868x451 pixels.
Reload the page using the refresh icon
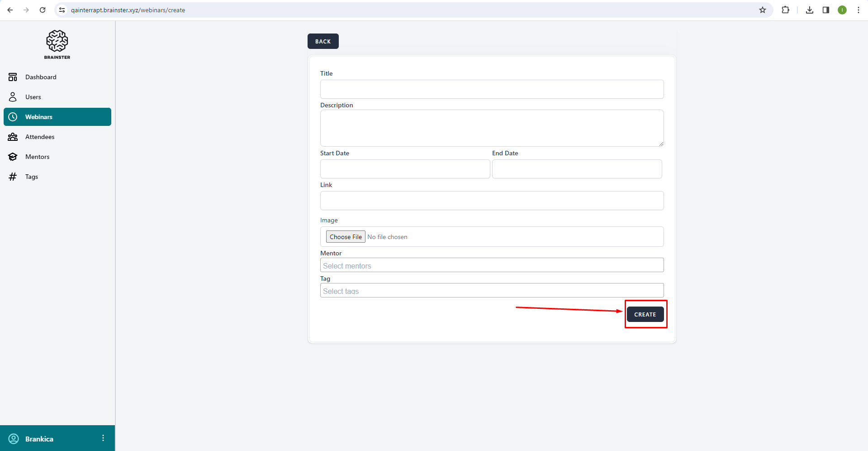click(x=43, y=10)
